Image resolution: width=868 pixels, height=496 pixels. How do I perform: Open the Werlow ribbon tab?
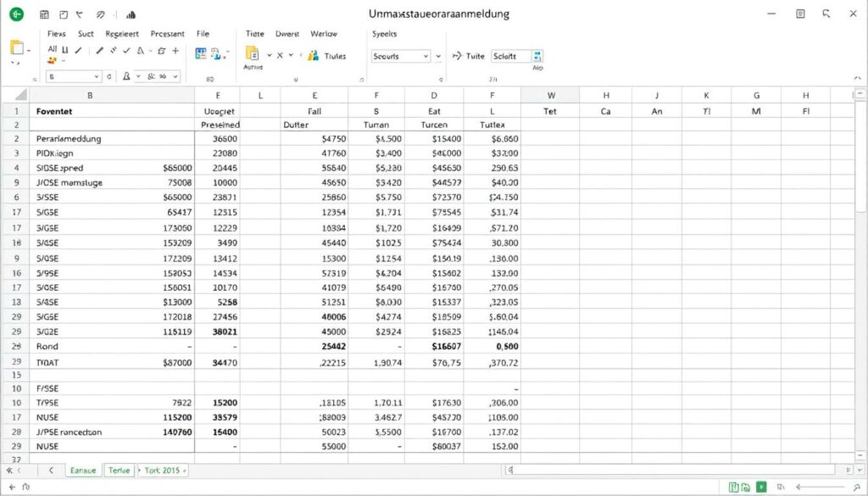pos(324,34)
